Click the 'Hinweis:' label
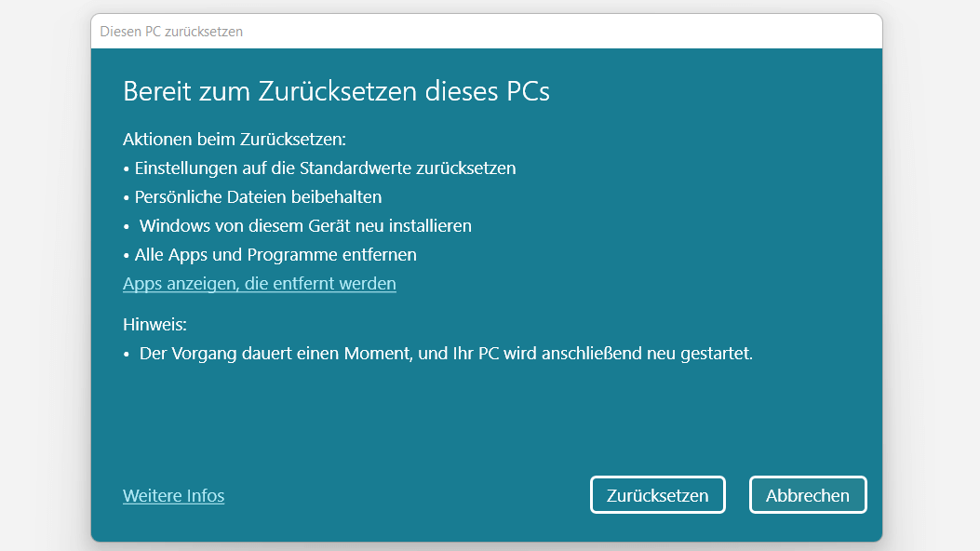This screenshot has height=551, width=980. click(x=155, y=324)
